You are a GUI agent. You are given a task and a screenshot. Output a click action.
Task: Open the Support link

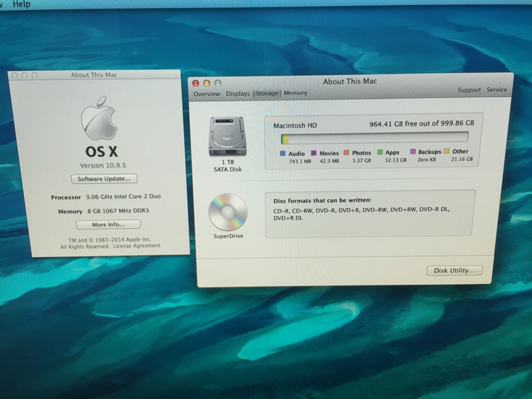pyautogui.click(x=469, y=90)
